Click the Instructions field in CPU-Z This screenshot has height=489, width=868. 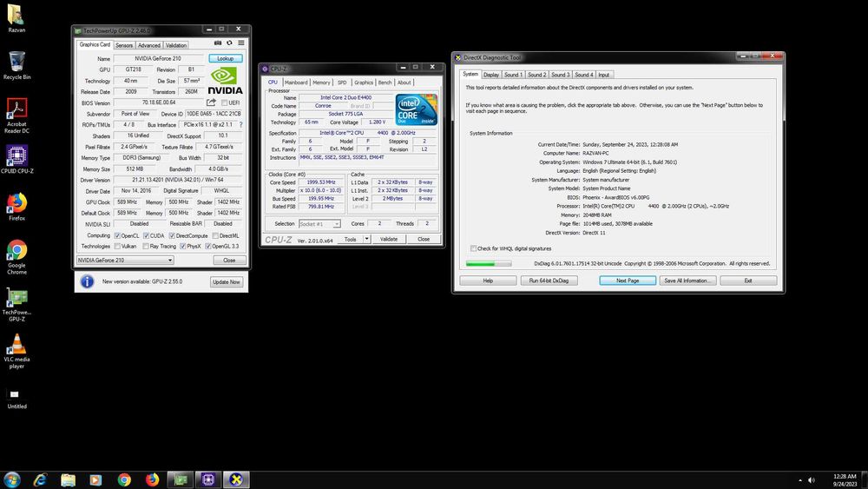(369, 161)
